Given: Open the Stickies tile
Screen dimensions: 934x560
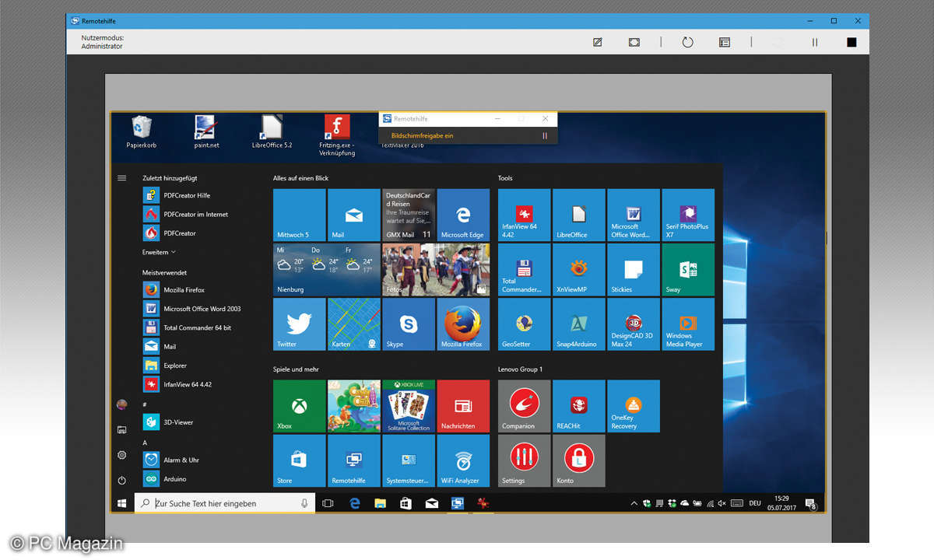Looking at the screenshot, I should (634, 269).
